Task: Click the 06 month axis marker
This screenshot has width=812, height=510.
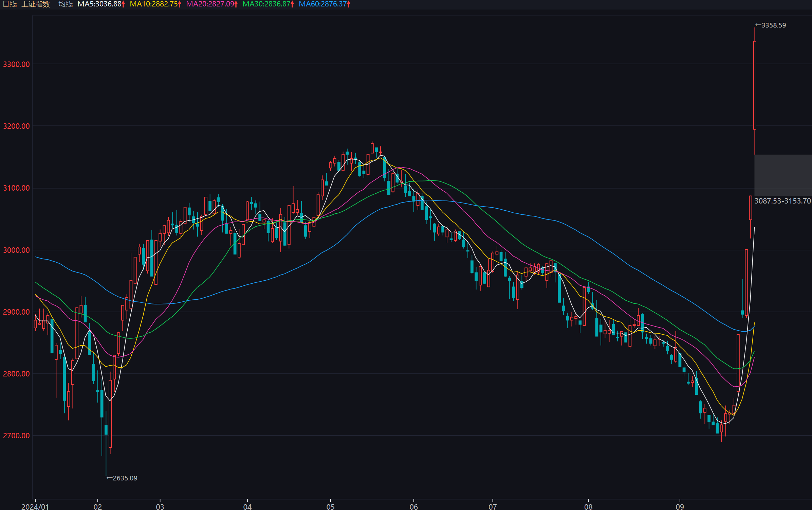Action: [x=414, y=507]
